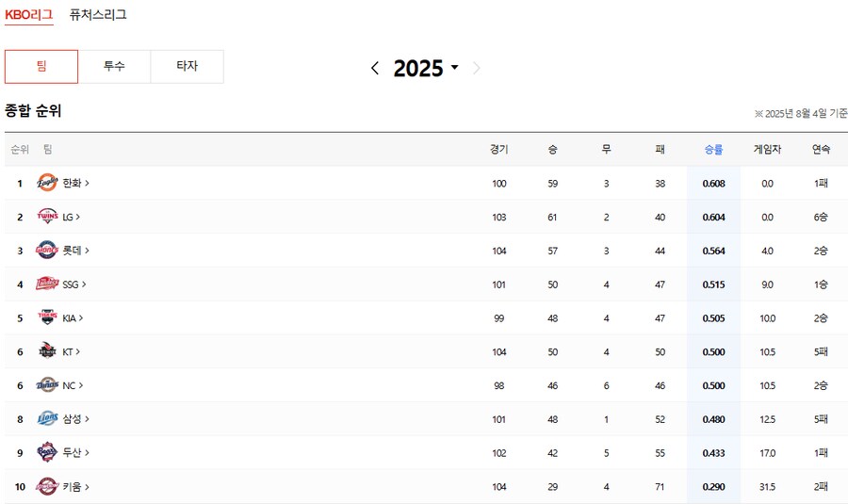Open the 2025 season year dropdown
Screen dimensions: 848x504
tap(426, 68)
